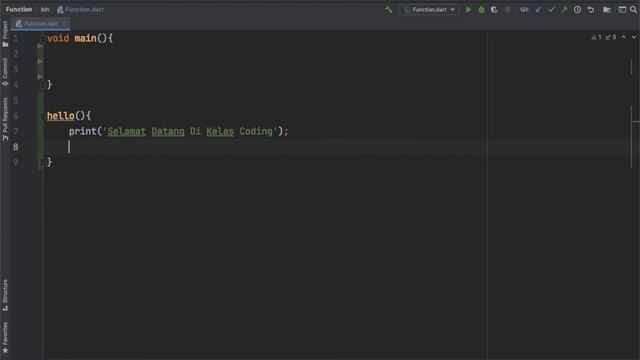The width and height of the screenshot is (640, 360).
Task: Update project with Git blue arrow icon
Action: pyautogui.click(x=538, y=9)
